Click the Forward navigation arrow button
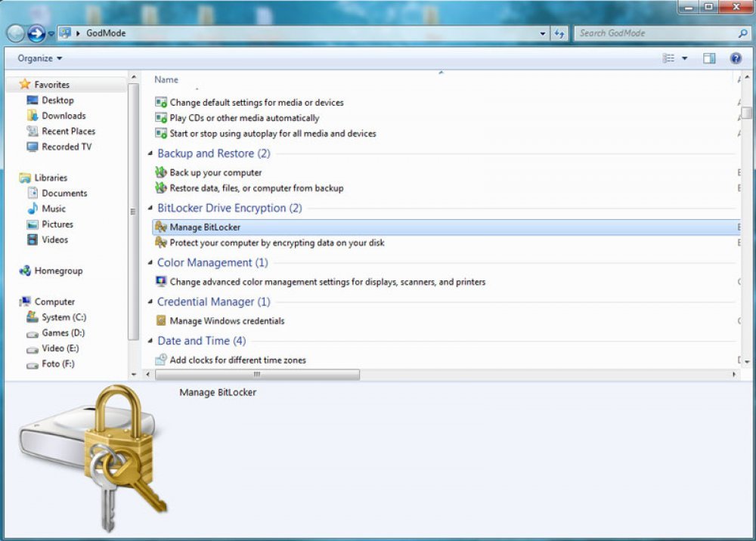 pos(36,33)
